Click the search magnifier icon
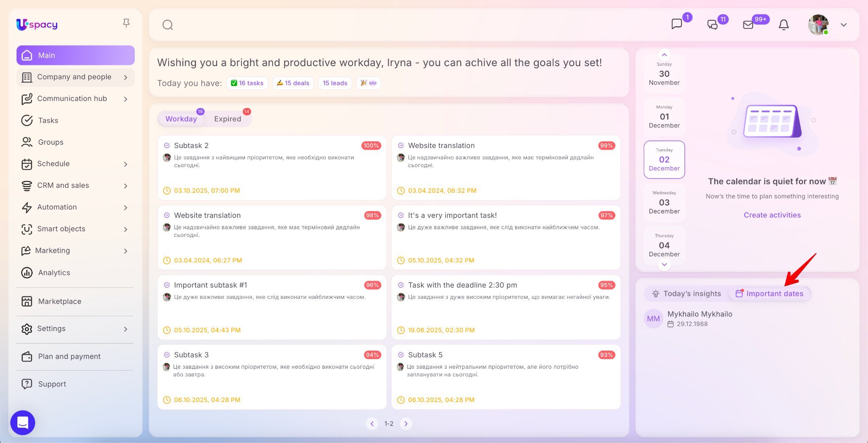The image size is (868, 443). tap(168, 25)
